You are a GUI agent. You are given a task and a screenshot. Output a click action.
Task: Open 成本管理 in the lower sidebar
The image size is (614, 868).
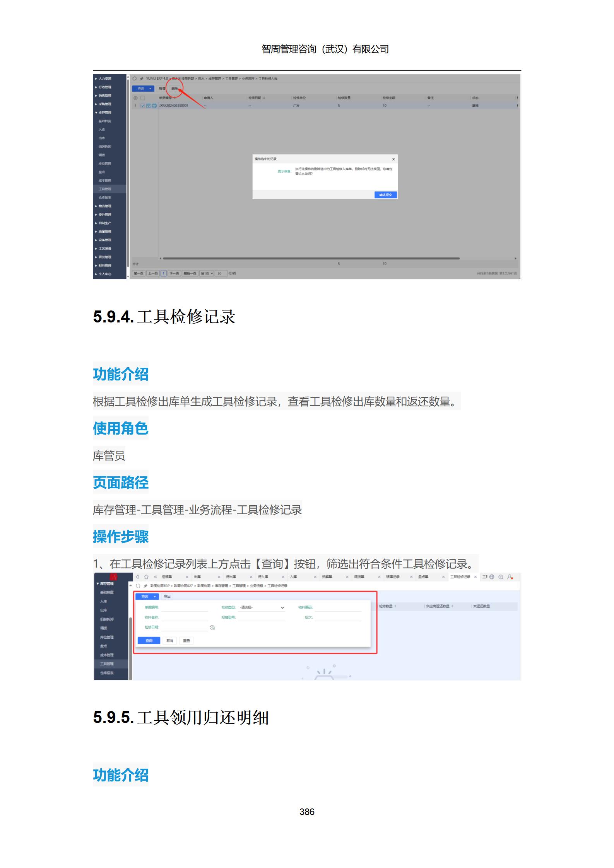click(x=107, y=655)
